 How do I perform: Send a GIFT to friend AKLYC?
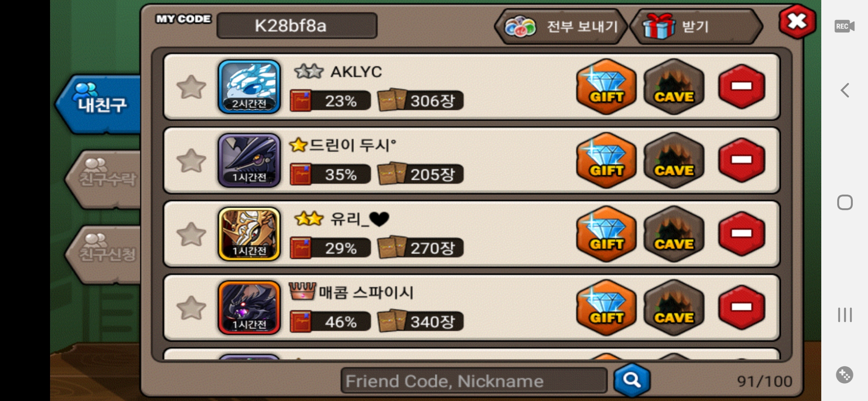606,87
